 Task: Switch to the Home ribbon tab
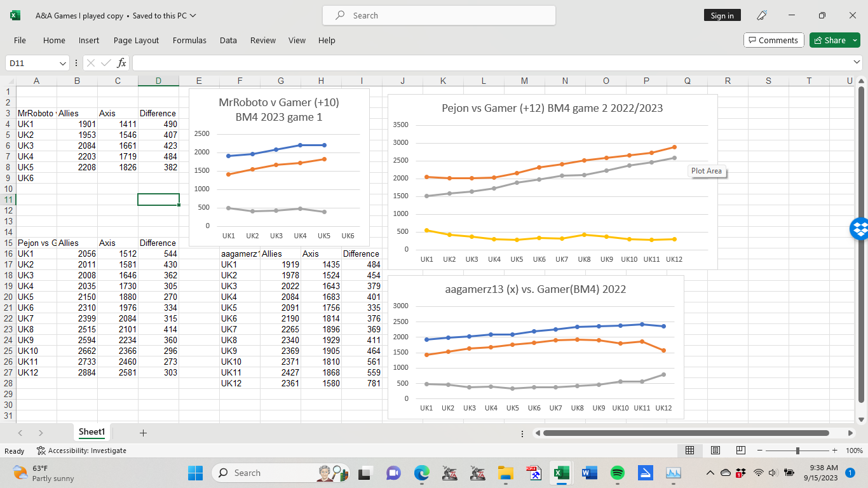(x=54, y=40)
